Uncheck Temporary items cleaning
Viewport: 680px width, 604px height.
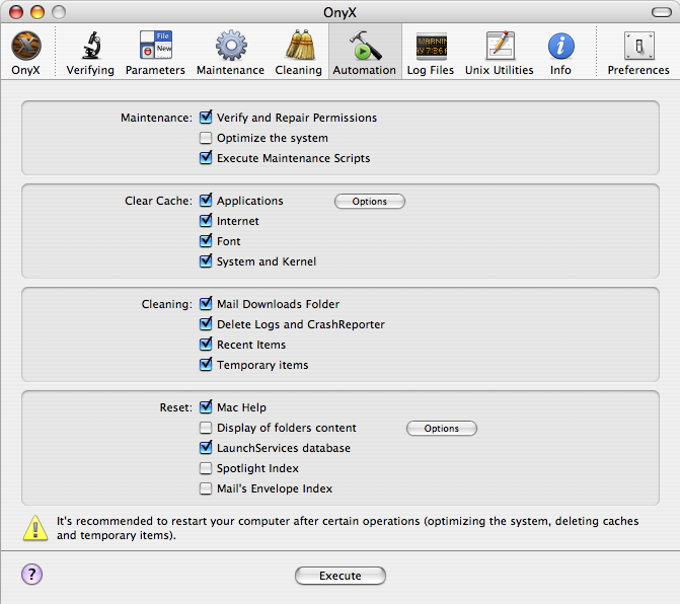pos(206,365)
